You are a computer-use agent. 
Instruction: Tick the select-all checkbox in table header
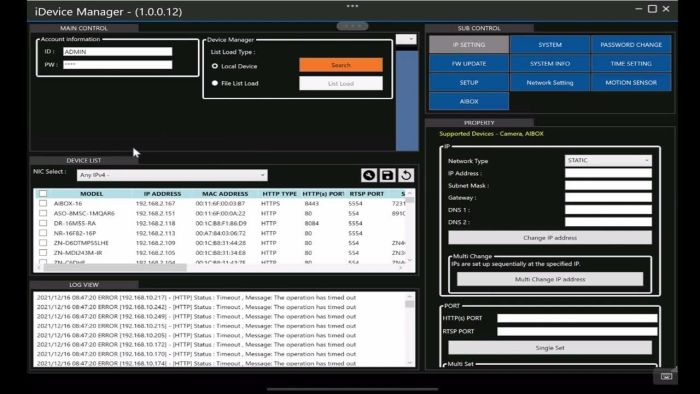[43, 193]
